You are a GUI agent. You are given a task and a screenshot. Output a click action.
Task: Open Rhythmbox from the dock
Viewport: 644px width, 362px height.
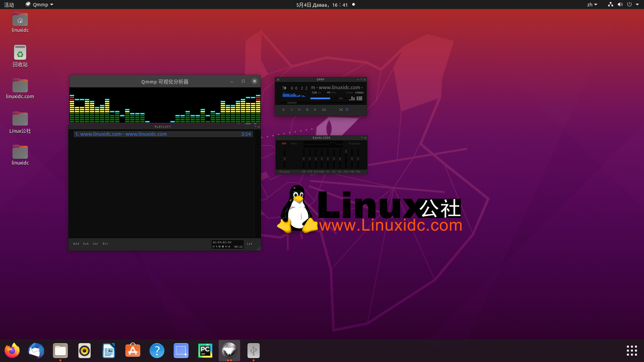point(85,351)
